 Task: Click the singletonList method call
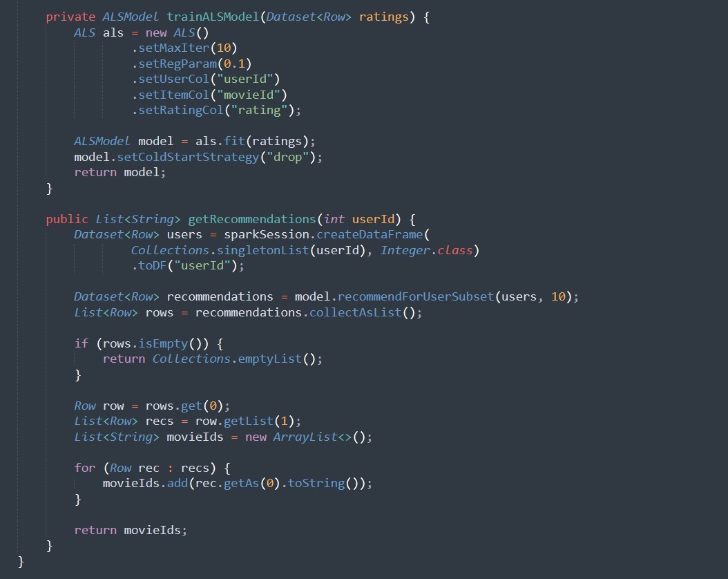point(259,249)
